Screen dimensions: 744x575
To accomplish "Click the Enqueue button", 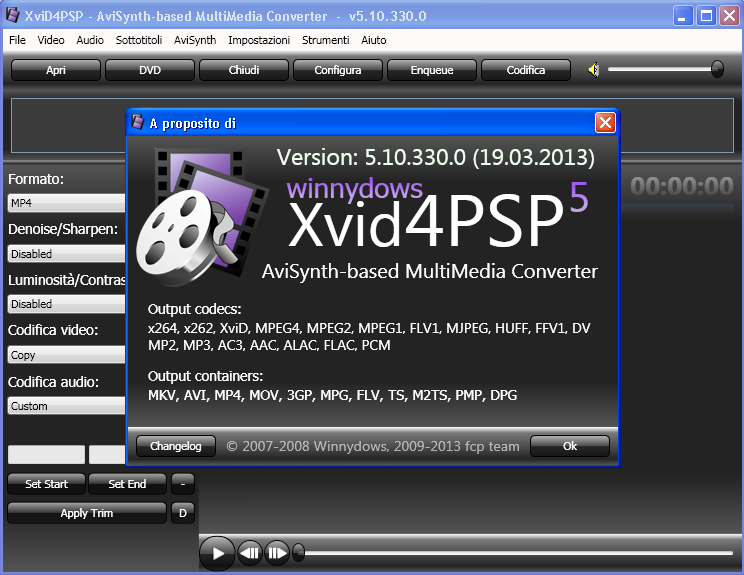I will click(x=432, y=70).
